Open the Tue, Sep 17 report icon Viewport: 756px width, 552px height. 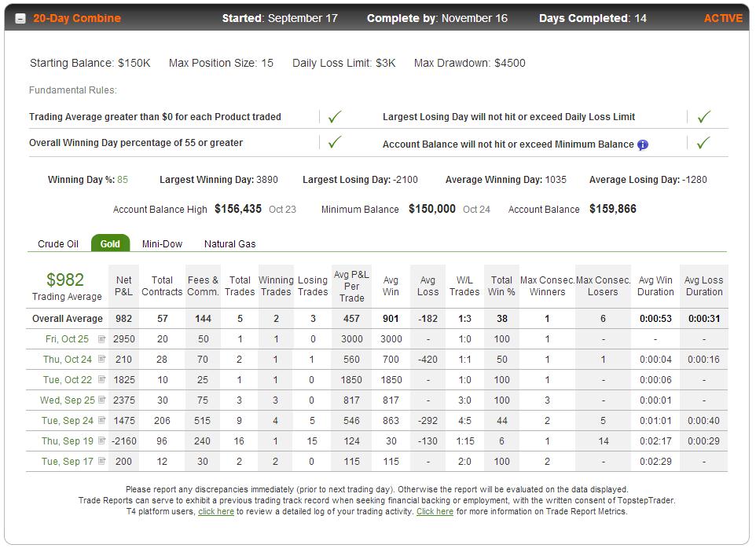pos(101,462)
